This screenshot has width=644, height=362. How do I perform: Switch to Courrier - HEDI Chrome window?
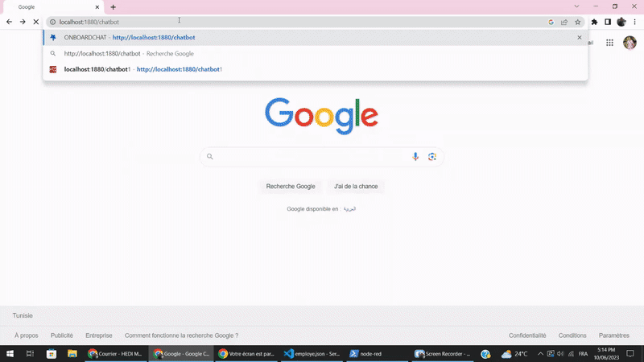[115, 353]
